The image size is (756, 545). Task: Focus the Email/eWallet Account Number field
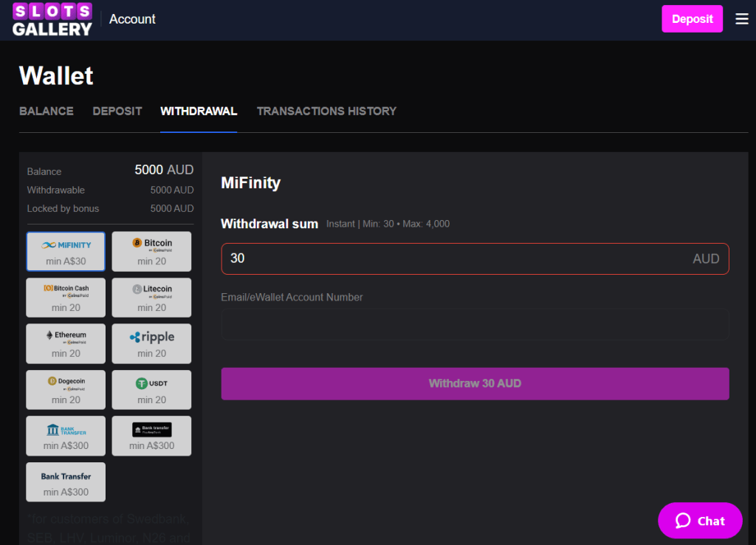[x=475, y=325]
